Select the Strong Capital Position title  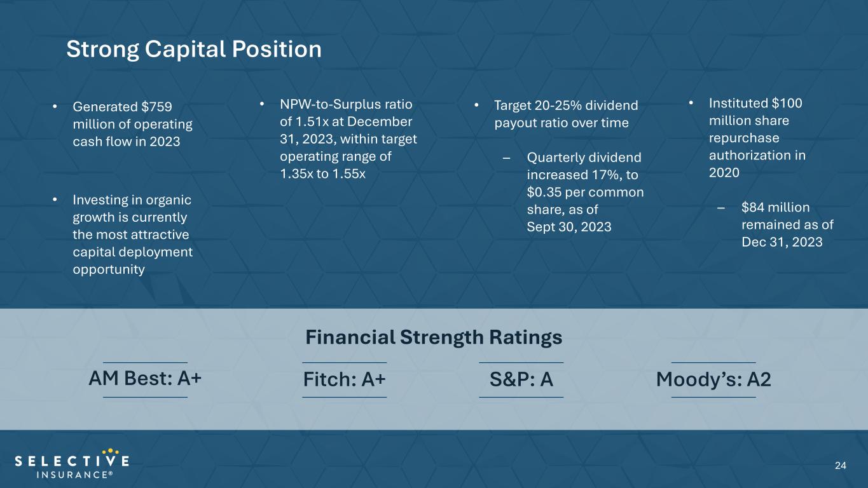[194, 50]
